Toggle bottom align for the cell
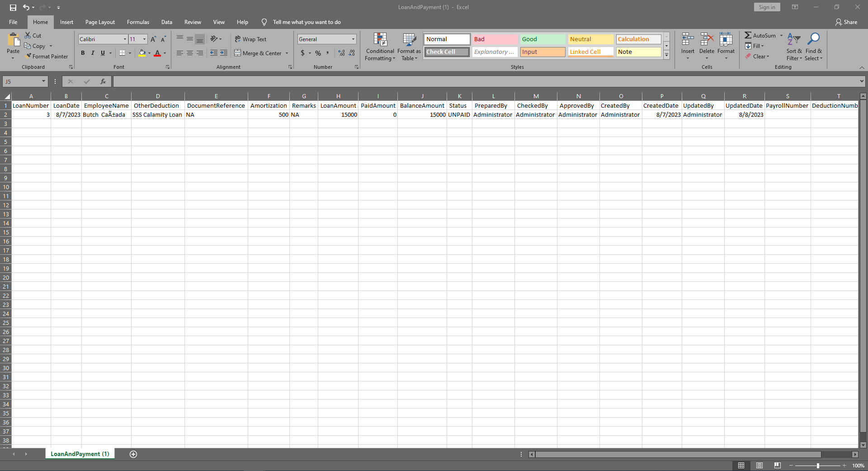The width and height of the screenshot is (868, 471). 200,39
